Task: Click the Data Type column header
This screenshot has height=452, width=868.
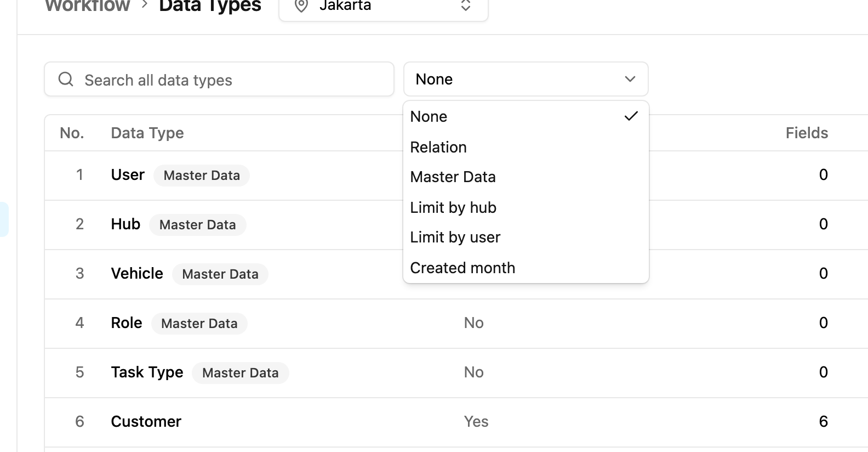Action: pyautogui.click(x=147, y=133)
